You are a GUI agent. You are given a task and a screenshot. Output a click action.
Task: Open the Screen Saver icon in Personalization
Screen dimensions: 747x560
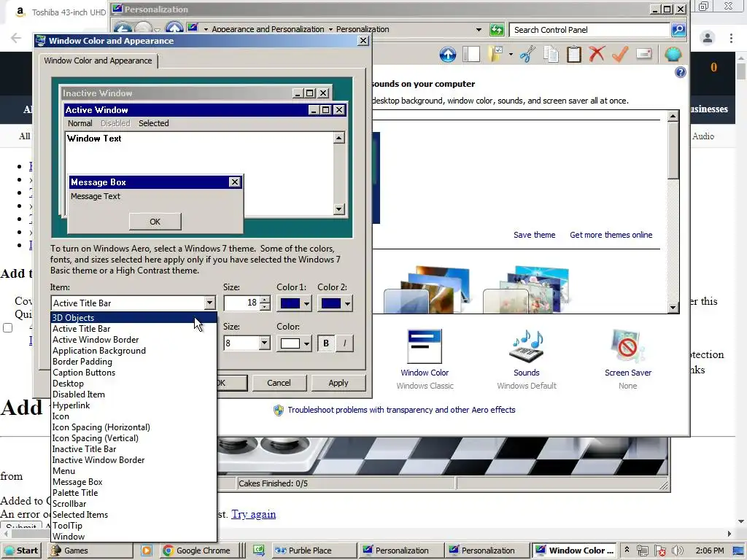[x=628, y=346]
